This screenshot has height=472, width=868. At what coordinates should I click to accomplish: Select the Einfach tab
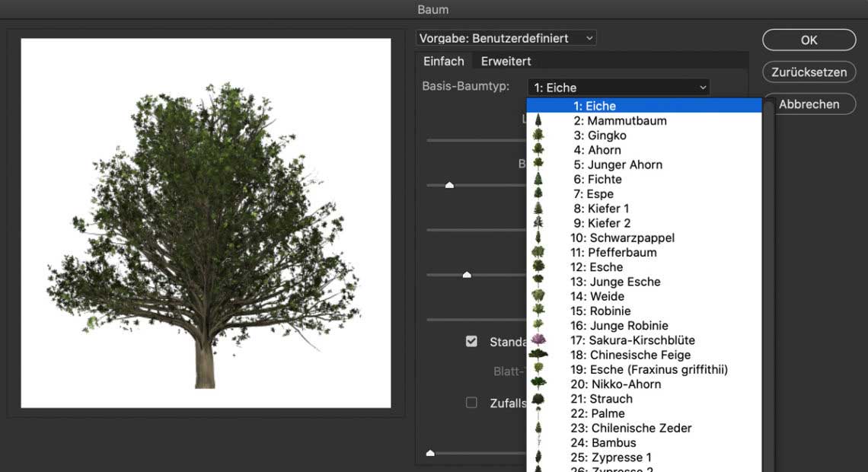(443, 61)
